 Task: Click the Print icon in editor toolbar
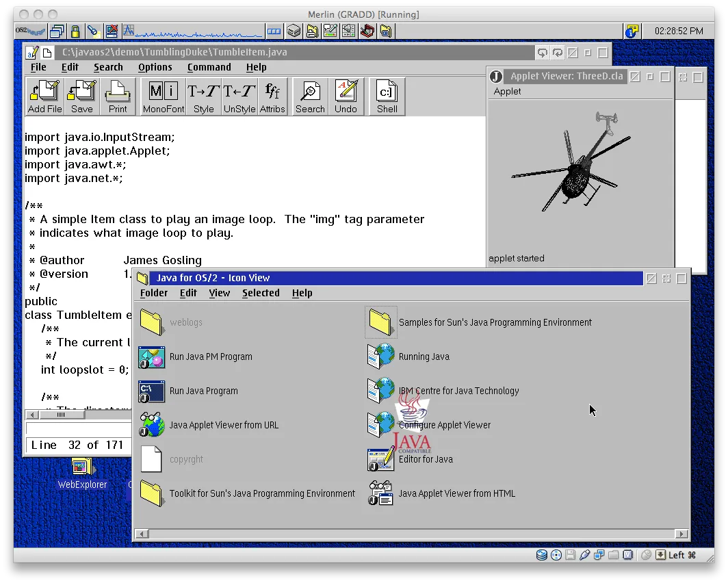coord(118,96)
